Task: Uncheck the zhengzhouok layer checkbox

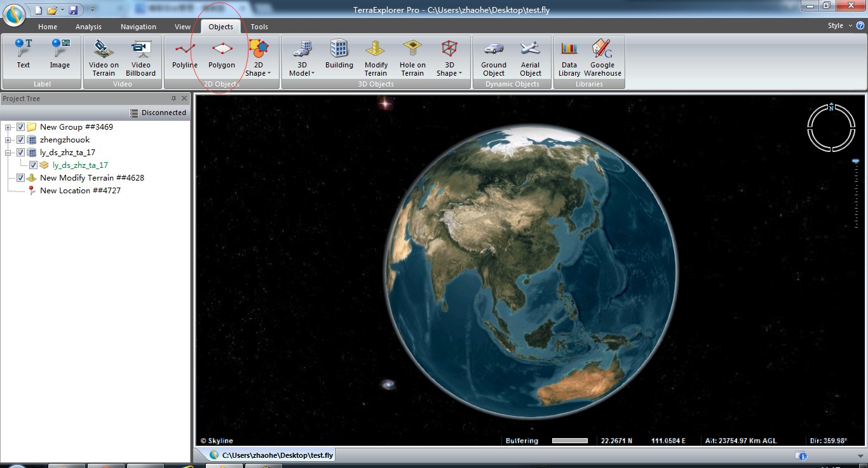Action: coord(21,140)
